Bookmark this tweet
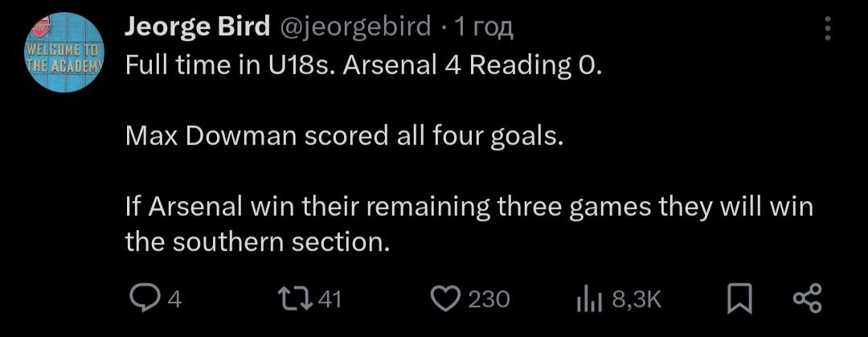This screenshot has width=868, height=337. (737, 299)
